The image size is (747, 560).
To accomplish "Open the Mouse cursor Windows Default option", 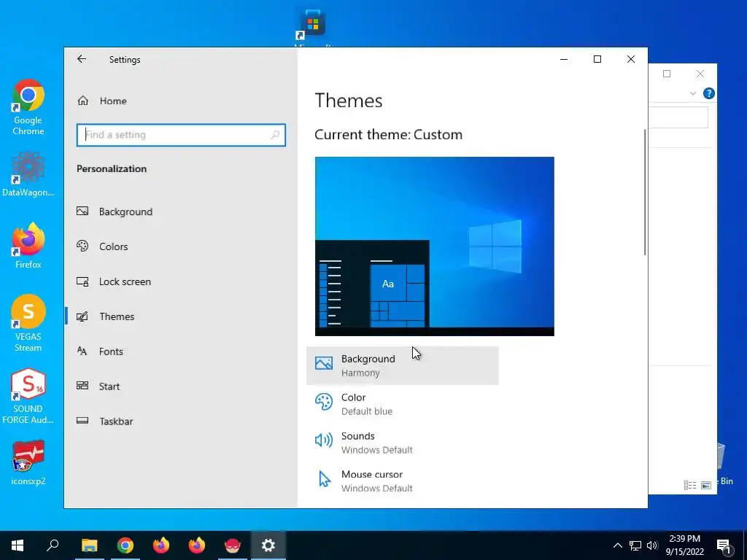I will (x=402, y=481).
